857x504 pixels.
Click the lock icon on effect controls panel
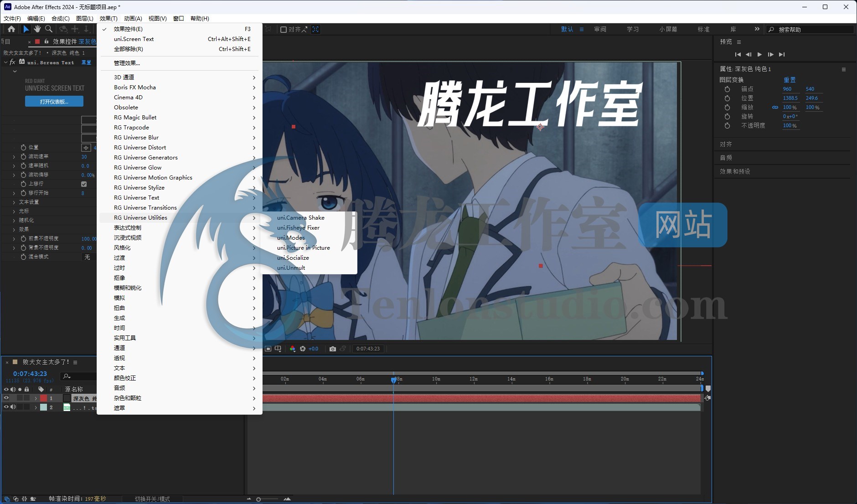tap(46, 41)
